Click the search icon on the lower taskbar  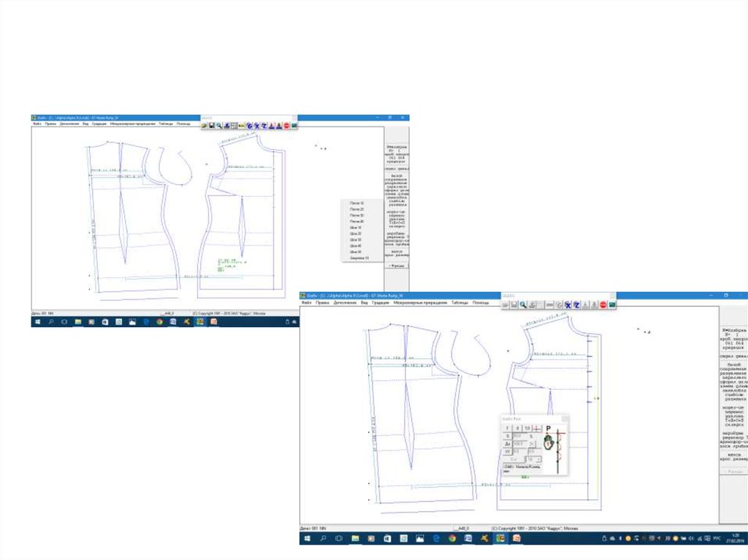[x=323, y=539]
